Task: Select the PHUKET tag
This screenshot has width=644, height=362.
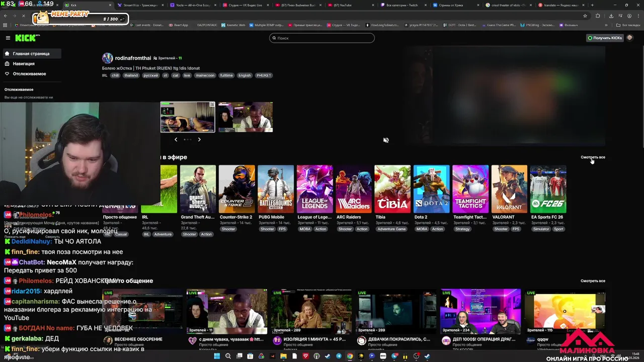Action: tap(264, 75)
